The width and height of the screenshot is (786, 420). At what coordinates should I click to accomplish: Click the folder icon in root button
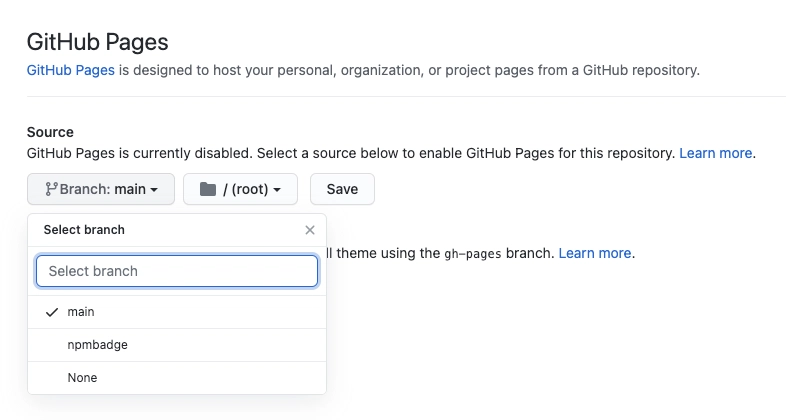pyautogui.click(x=208, y=189)
